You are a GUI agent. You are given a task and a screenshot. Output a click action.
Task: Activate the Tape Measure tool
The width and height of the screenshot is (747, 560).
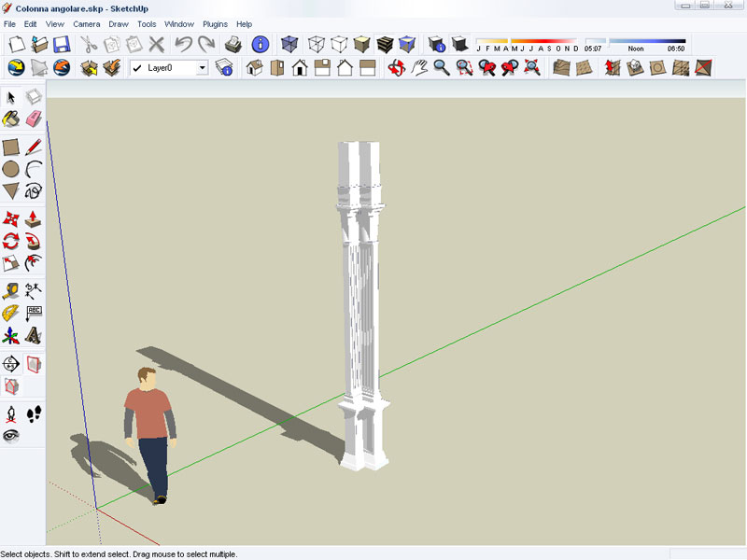coord(10,290)
